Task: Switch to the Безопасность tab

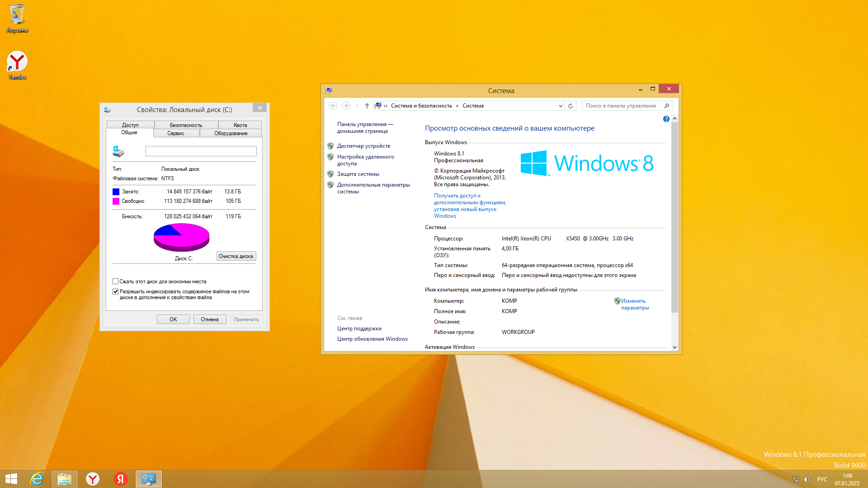Action: pyautogui.click(x=186, y=125)
